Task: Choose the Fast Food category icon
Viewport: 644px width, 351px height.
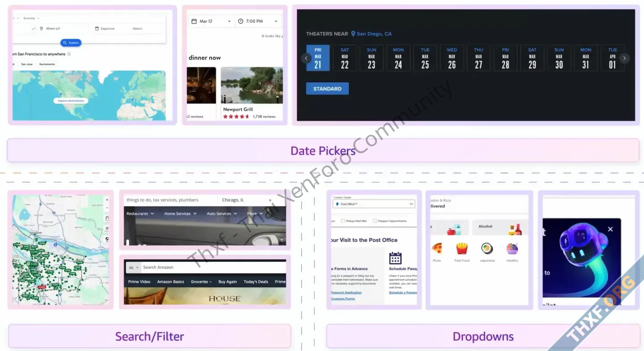Action: click(x=462, y=248)
